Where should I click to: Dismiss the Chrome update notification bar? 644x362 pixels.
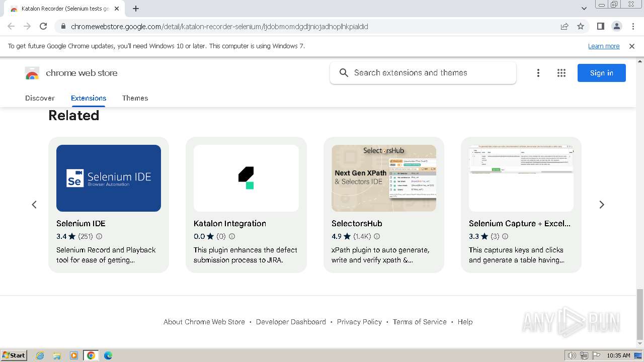coord(632,46)
